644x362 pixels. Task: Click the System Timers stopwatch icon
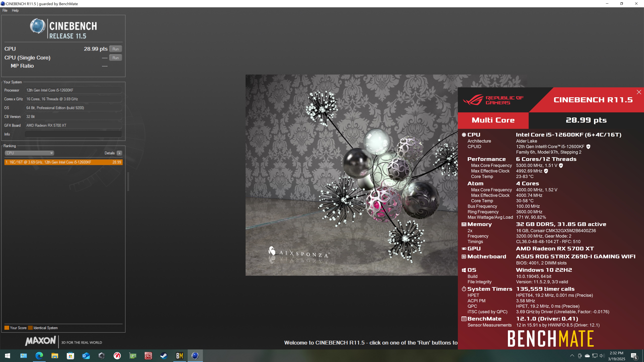(464, 289)
